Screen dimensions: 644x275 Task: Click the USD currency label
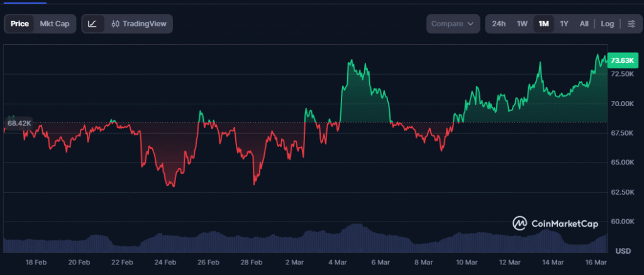pyautogui.click(x=623, y=251)
